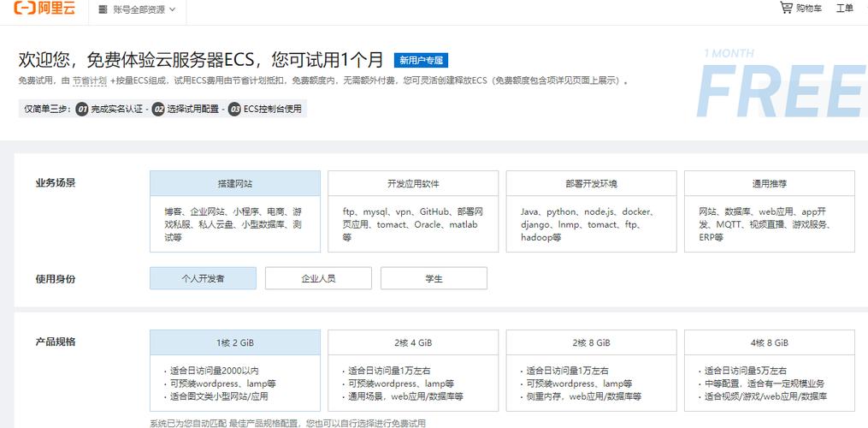The height and width of the screenshot is (428, 868).
Task: Click the ftp、mysql、vpn description text
Action: click(x=413, y=224)
